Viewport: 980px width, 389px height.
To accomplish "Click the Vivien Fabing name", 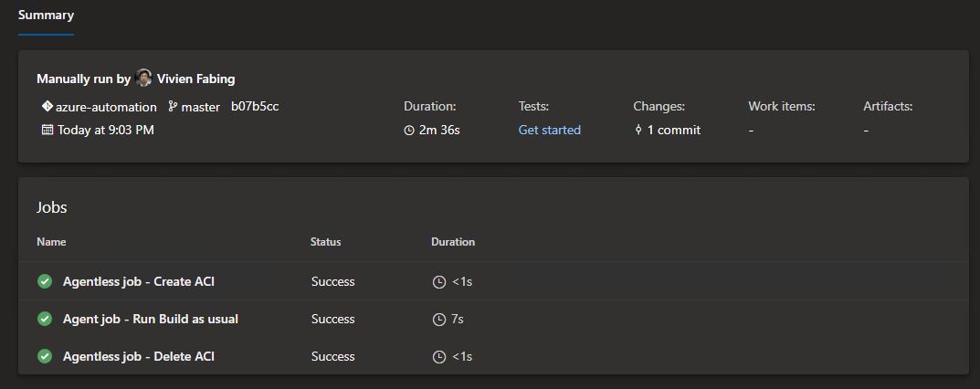I will (196, 79).
